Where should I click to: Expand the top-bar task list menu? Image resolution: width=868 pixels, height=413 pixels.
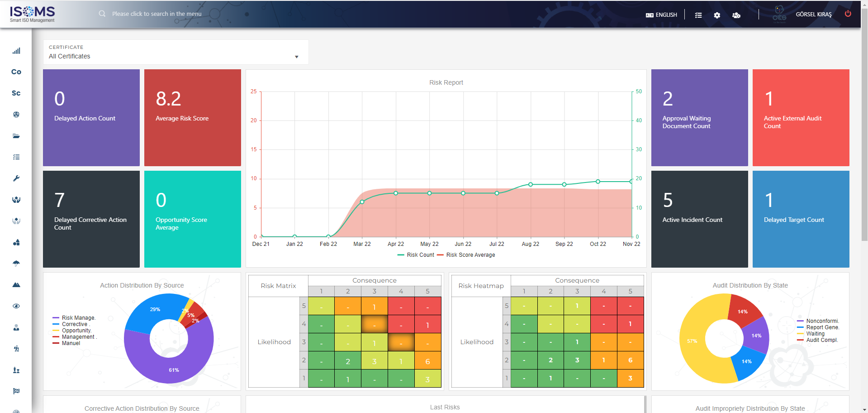(698, 15)
